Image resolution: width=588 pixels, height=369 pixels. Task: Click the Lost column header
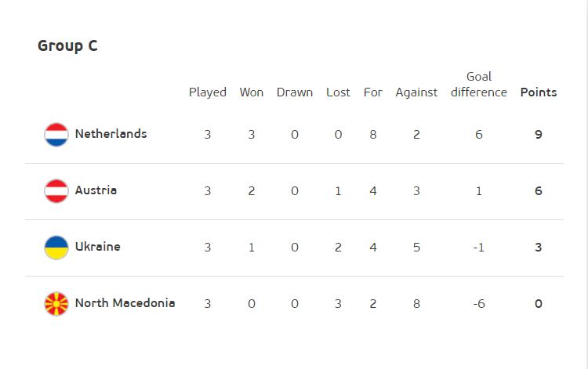[x=338, y=92]
